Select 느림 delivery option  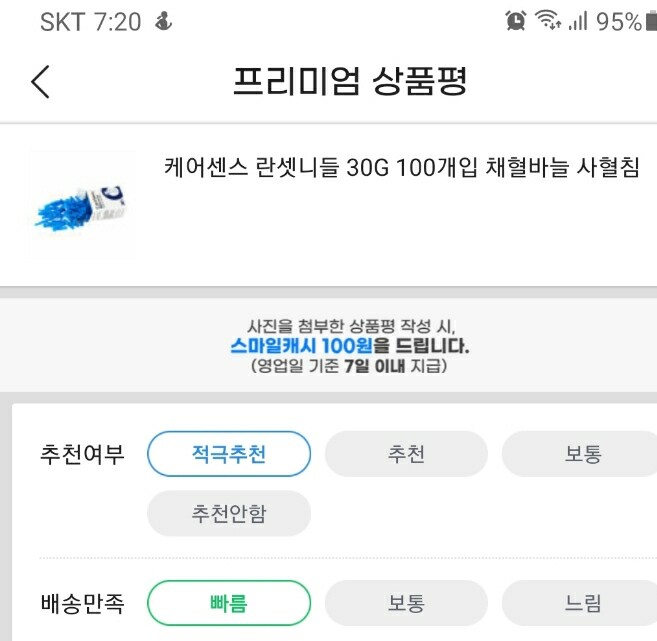580,603
